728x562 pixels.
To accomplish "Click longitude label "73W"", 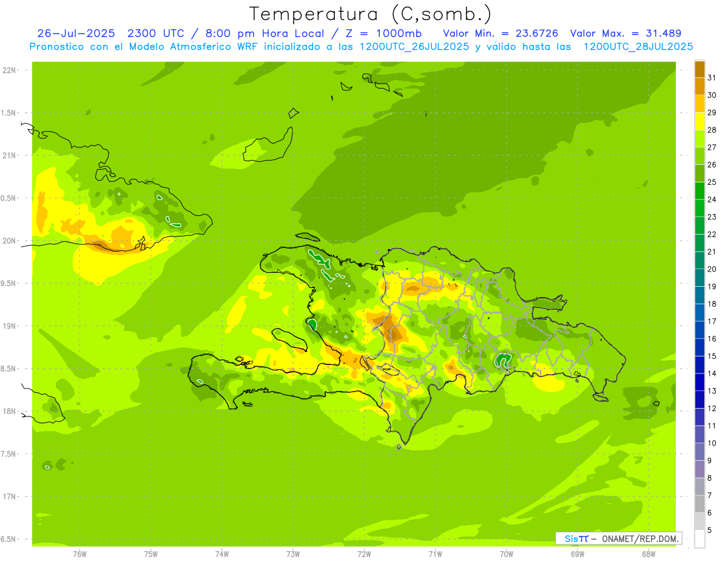I will (x=293, y=554).
